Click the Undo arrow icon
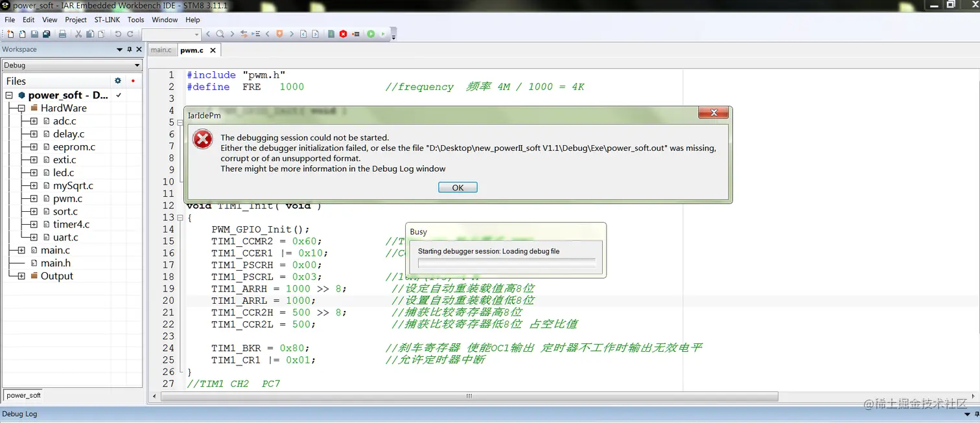980x423 pixels. 118,34
